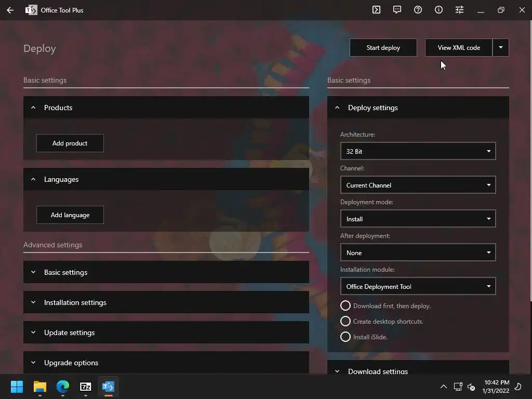Open the command box icon in title bar
This screenshot has width=532, height=399.
click(376, 10)
